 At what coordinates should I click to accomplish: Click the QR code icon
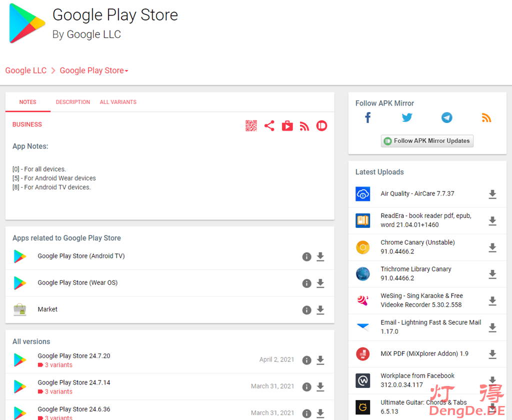(251, 125)
